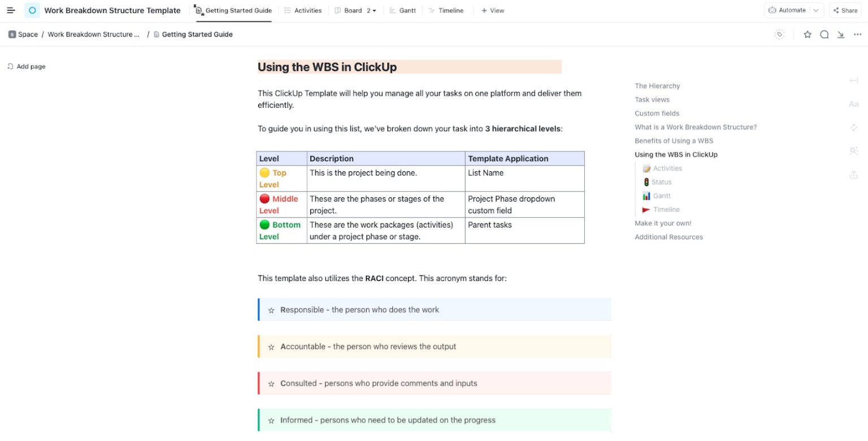
Task: Open the hamburger sidebar menu icon
Action: click(x=11, y=10)
